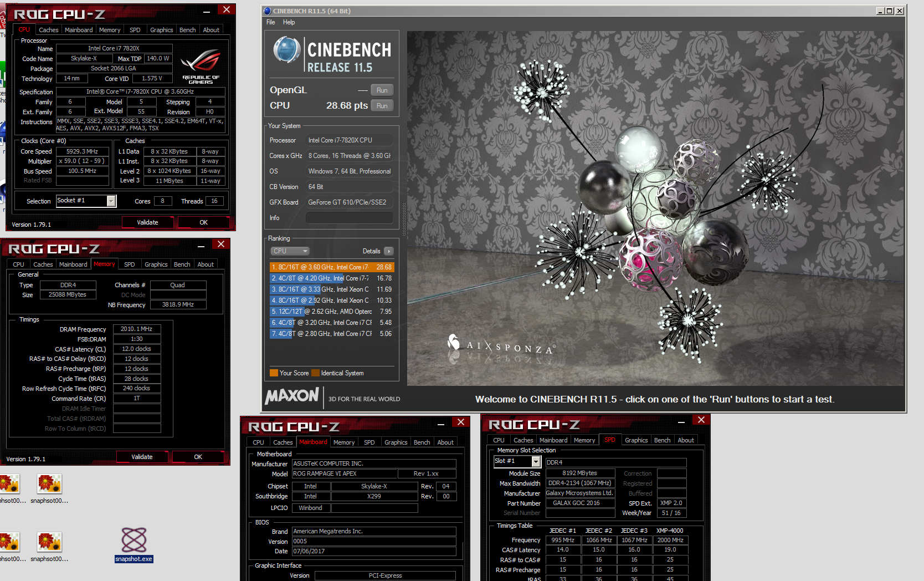Open About tab in Mainboard CPU-Z window
This screenshot has height=581, width=924.
click(445, 442)
